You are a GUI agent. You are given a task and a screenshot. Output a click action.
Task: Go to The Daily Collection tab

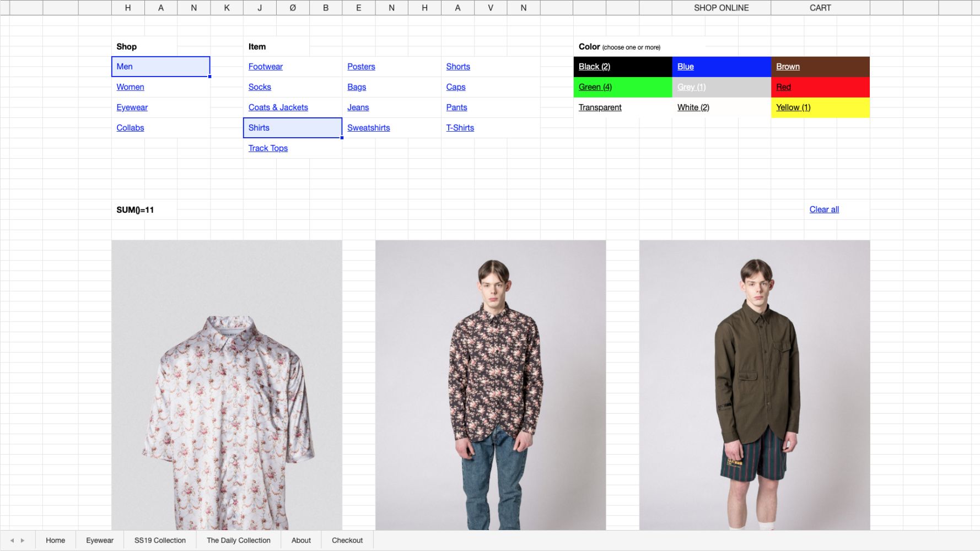239,541
